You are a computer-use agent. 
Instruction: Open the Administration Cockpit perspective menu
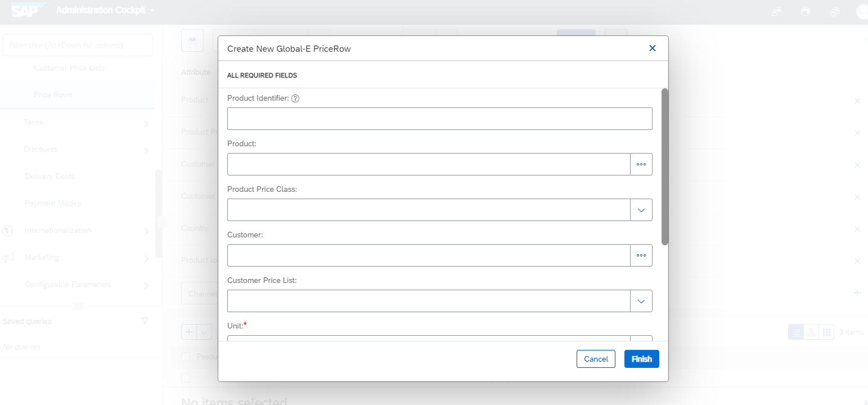click(105, 11)
